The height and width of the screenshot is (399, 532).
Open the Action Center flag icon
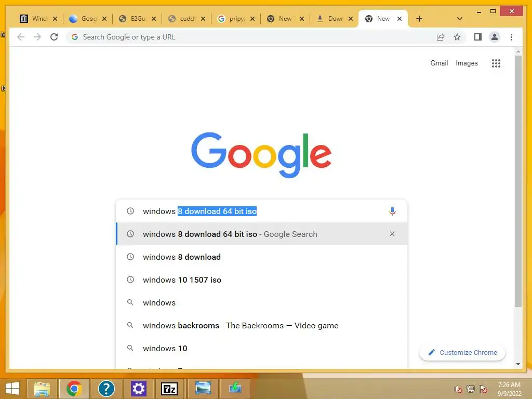(483, 389)
